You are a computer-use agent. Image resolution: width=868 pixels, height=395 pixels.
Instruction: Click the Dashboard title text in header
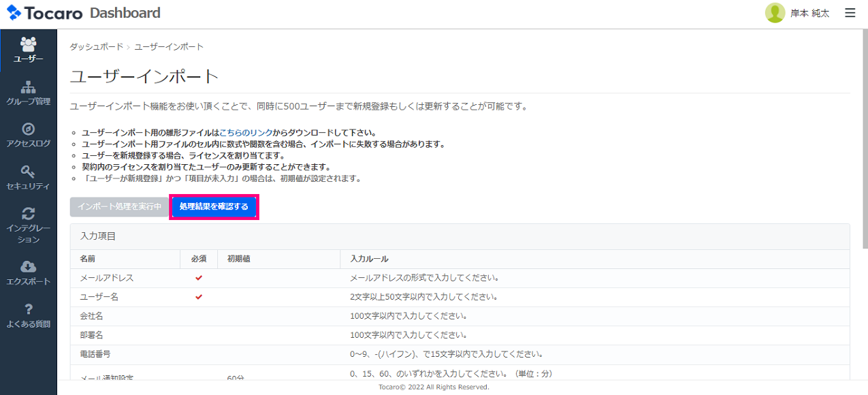(125, 13)
